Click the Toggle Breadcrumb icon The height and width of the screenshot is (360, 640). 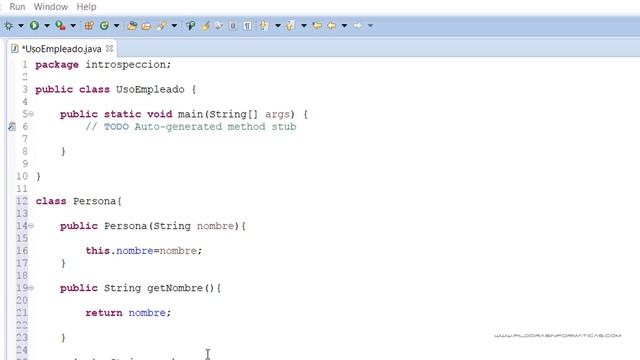click(191, 26)
